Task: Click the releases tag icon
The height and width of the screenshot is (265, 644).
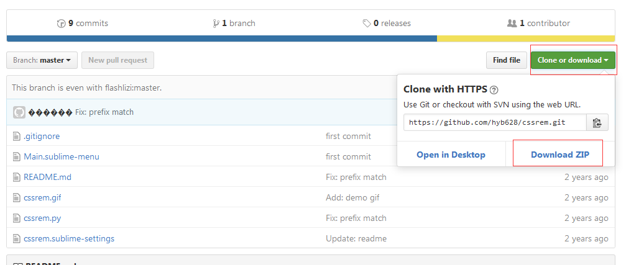Action: click(x=367, y=24)
